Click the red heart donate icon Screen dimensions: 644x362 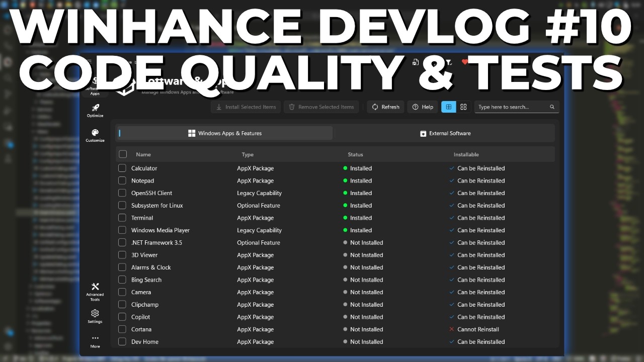coord(465,62)
